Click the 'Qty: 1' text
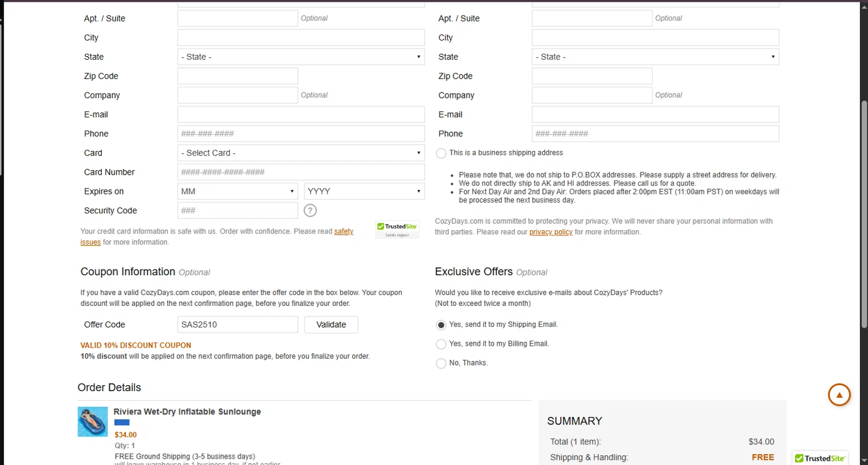Viewport: 868px width, 465px height. pos(125,446)
